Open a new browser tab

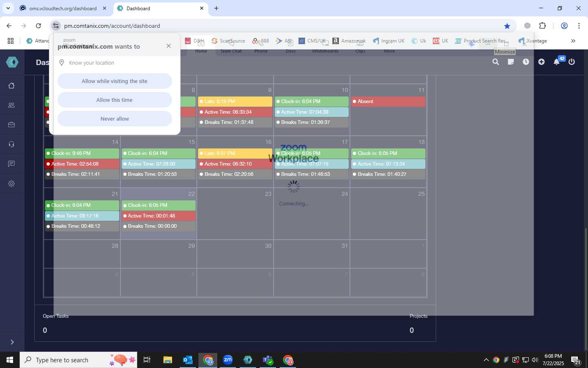(x=216, y=8)
